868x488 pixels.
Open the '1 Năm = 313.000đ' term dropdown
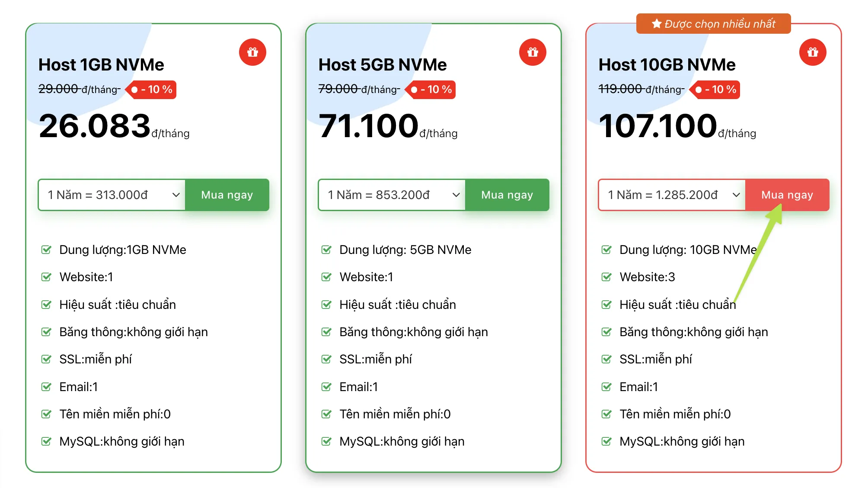(x=112, y=195)
